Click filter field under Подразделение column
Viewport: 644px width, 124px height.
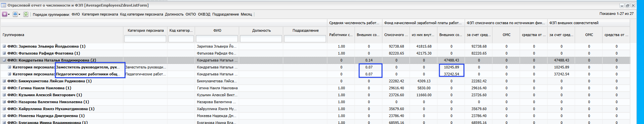(x=305, y=39)
